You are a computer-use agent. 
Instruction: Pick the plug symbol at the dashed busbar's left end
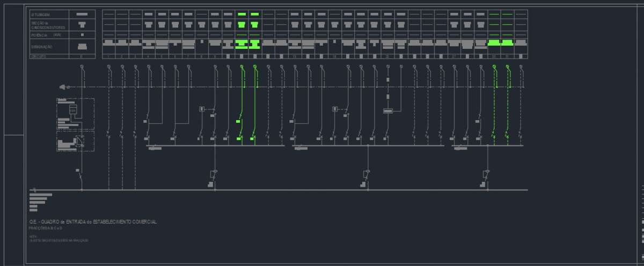coord(64,87)
